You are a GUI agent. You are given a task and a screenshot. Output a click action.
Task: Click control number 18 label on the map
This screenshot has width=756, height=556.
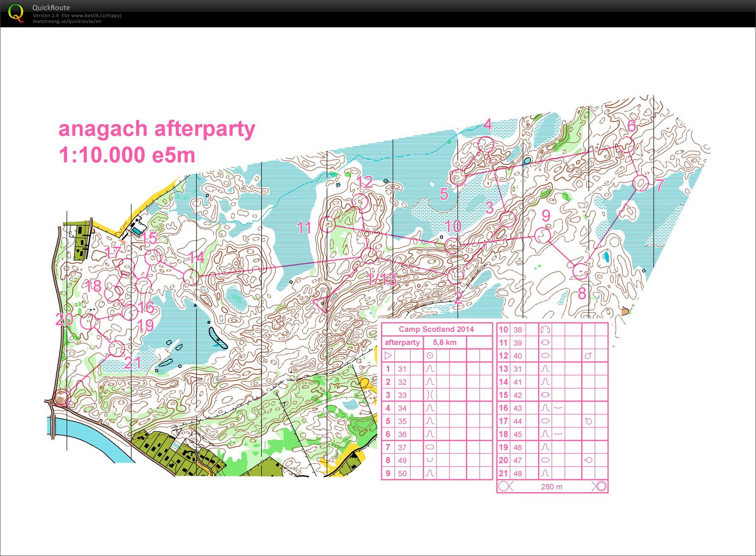[x=93, y=286]
